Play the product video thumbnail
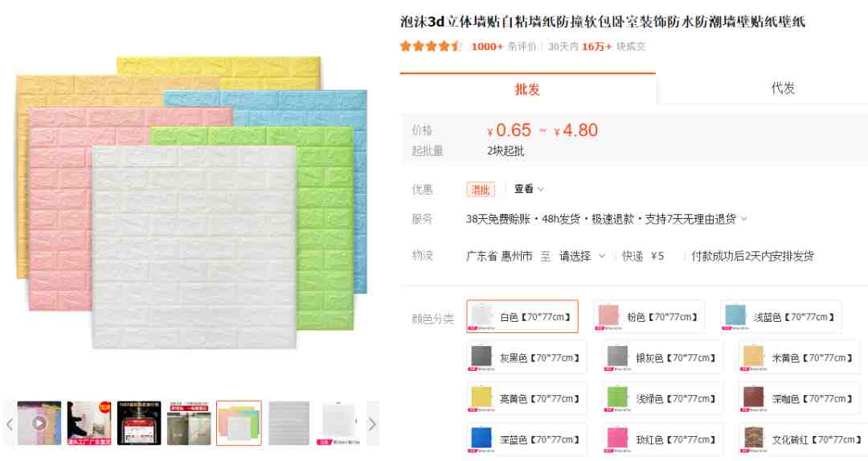Viewport: 868px width, 461px height. 39,423
